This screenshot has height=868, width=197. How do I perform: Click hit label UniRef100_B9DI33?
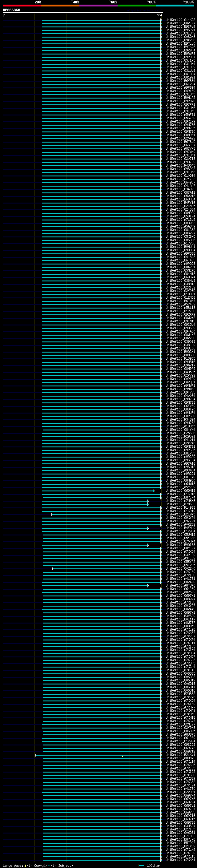coord(180,544)
